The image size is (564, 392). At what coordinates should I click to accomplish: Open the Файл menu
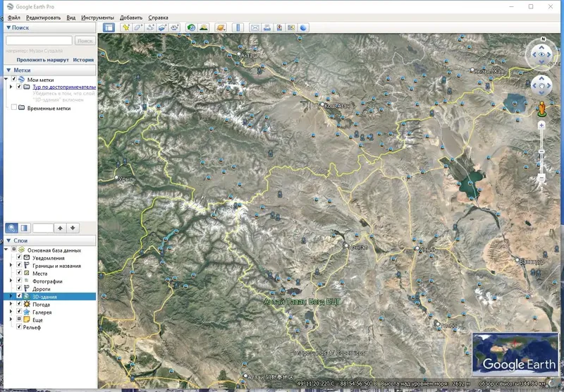[x=14, y=18]
